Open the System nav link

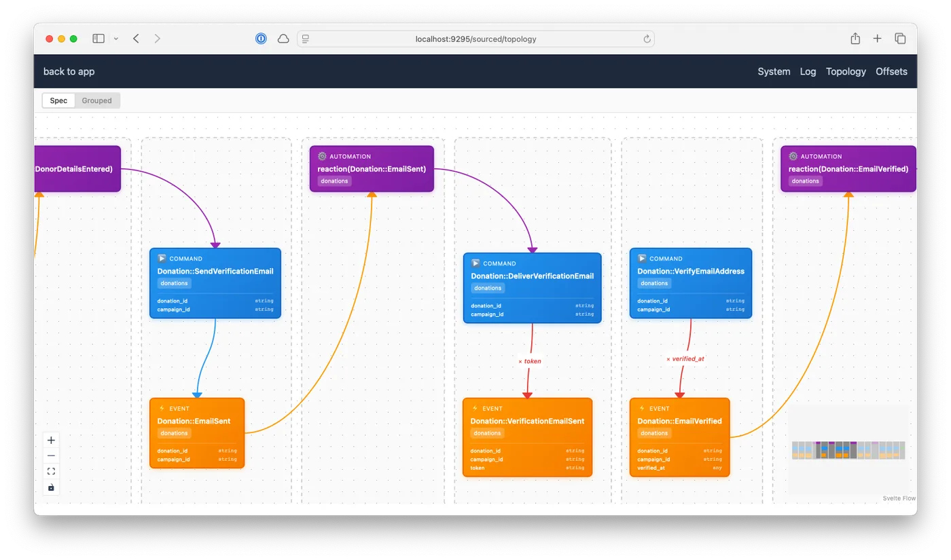tap(774, 71)
